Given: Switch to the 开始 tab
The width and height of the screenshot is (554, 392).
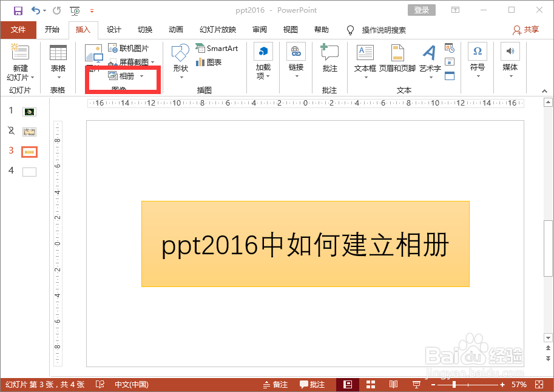Looking at the screenshot, I should coord(52,30).
